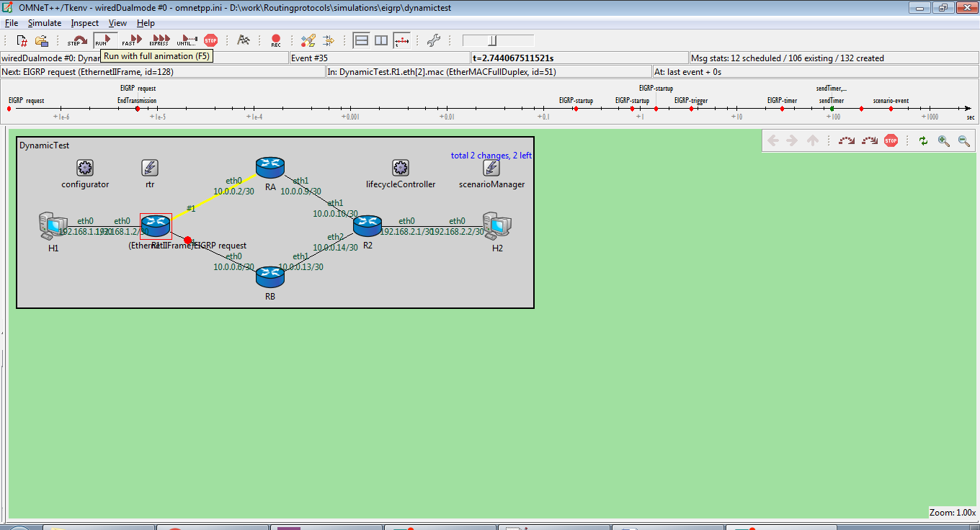The image size is (980, 530).
Task: Open the wrench preferences icon
Action: [x=433, y=40]
